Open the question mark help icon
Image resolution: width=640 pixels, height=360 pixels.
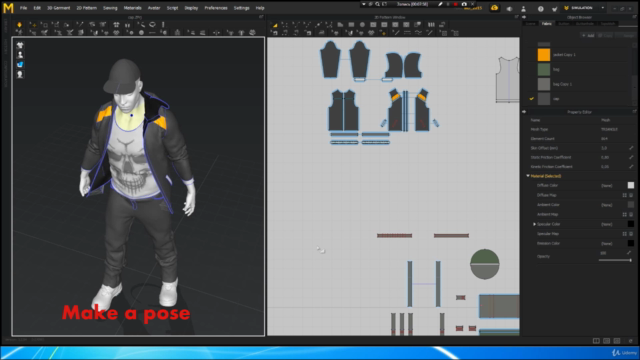pos(540,8)
